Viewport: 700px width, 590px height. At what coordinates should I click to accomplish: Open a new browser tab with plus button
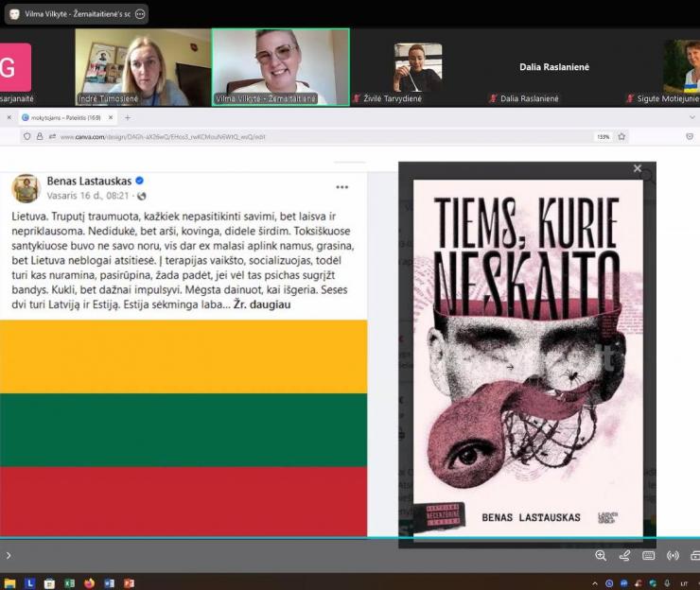pos(128,118)
